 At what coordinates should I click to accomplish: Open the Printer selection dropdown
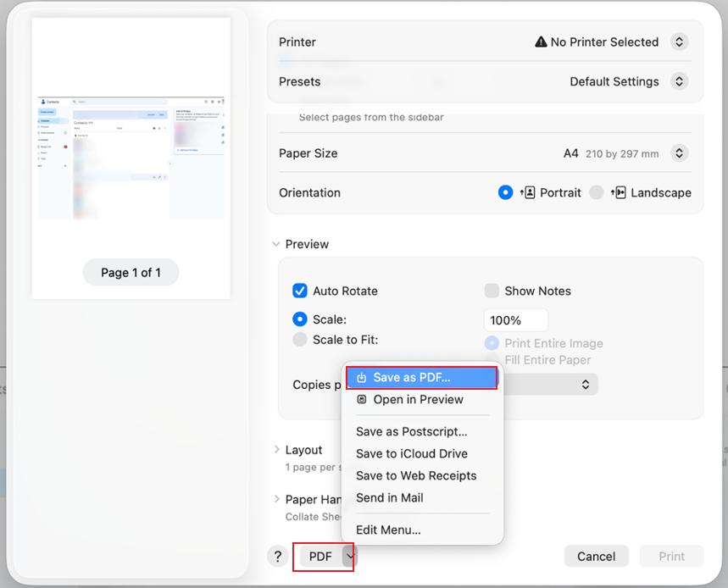(x=678, y=42)
